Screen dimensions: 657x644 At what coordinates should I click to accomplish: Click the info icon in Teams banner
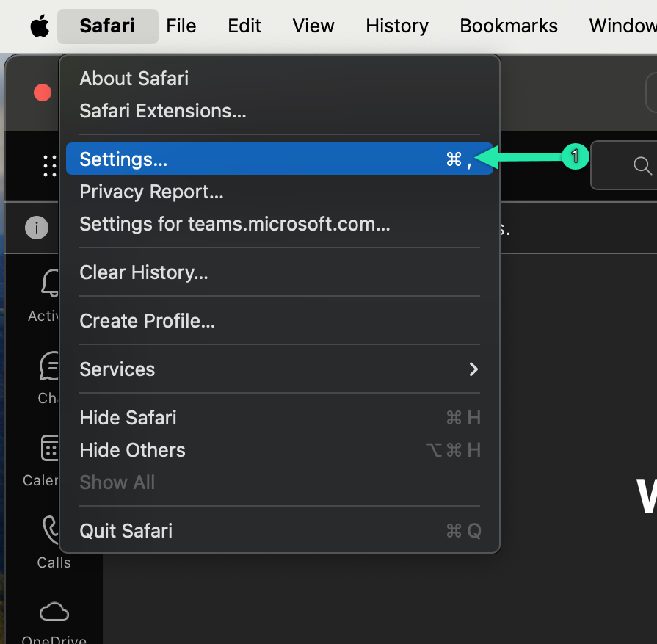pos(37,228)
